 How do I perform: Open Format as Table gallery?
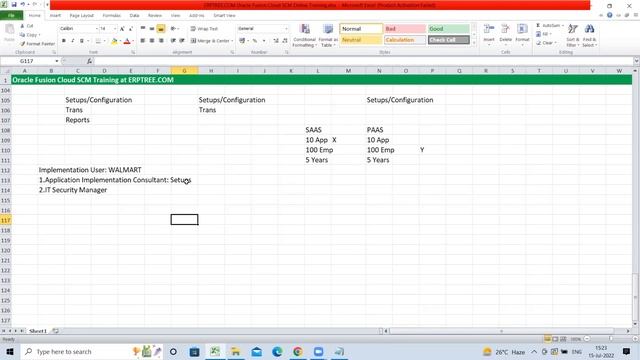[328, 35]
